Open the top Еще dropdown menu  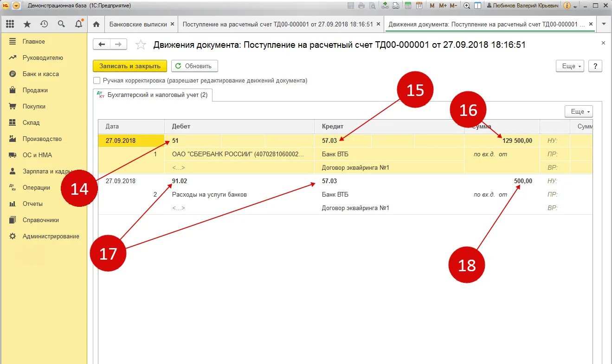[570, 66]
